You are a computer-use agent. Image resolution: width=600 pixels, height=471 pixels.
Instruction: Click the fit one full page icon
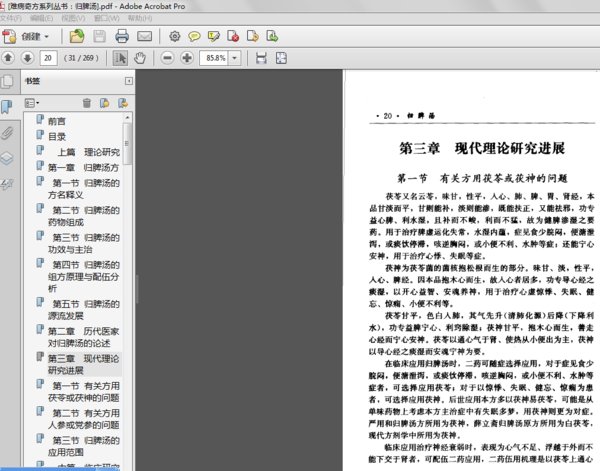coord(281,58)
